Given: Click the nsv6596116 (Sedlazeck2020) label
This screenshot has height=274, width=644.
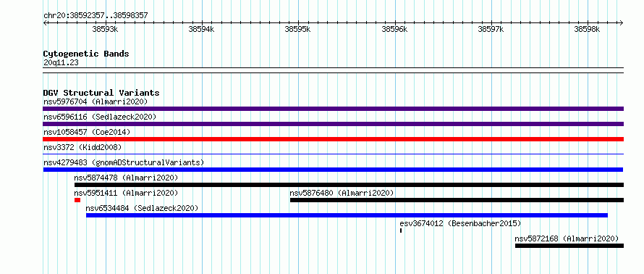Looking at the screenshot, I should (x=100, y=117).
